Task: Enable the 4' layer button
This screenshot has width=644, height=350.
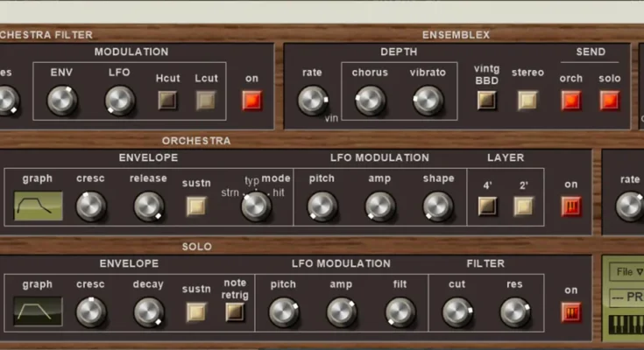Action: click(487, 206)
